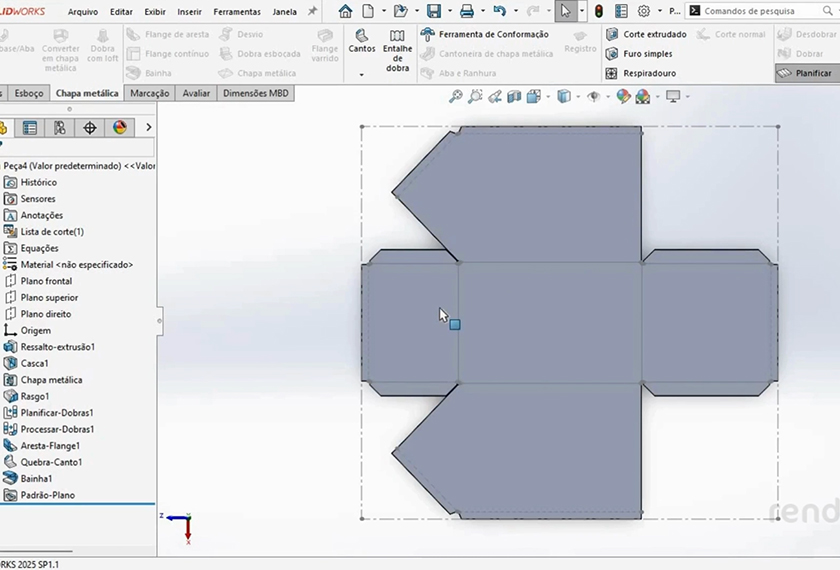Image resolution: width=840 pixels, height=570 pixels.
Task: Expand the Cantos dropdown arrow
Action: coord(361,75)
